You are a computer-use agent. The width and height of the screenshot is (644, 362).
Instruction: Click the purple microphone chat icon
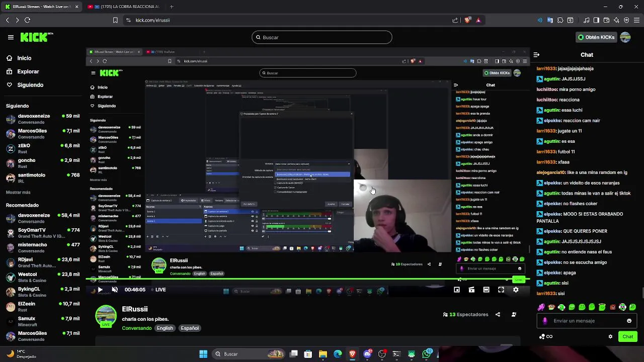(x=545, y=321)
